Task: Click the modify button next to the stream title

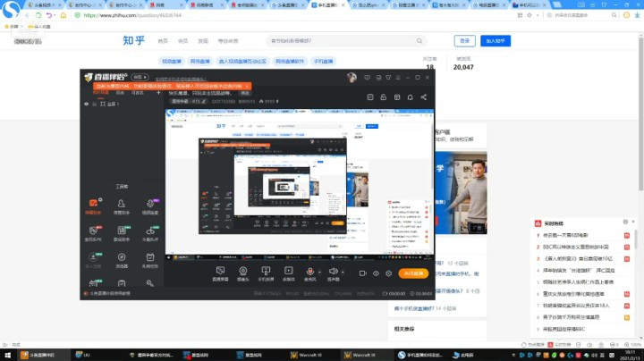Action: coord(245,93)
